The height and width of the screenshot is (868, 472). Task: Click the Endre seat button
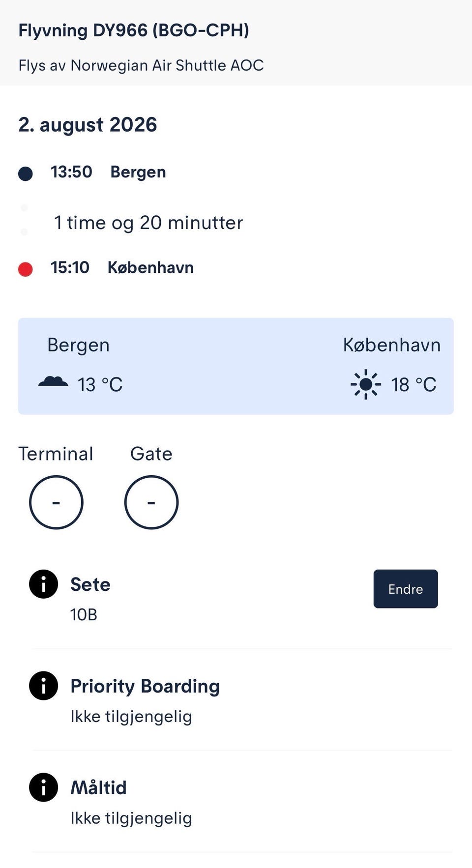coord(406,589)
